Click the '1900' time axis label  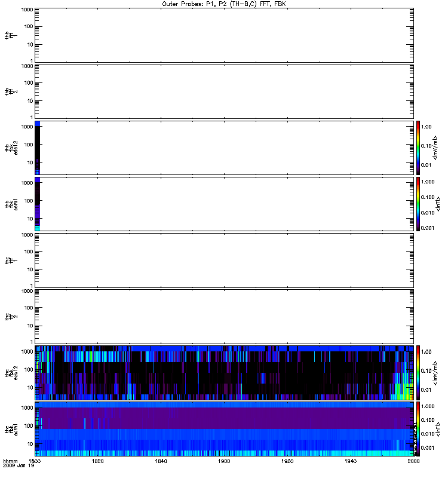point(224,461)
